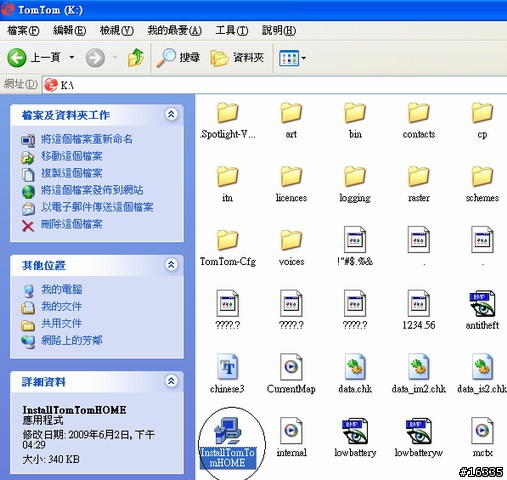Click 複製這個檔案 link

pyautogui.click(x=71, y=173)
